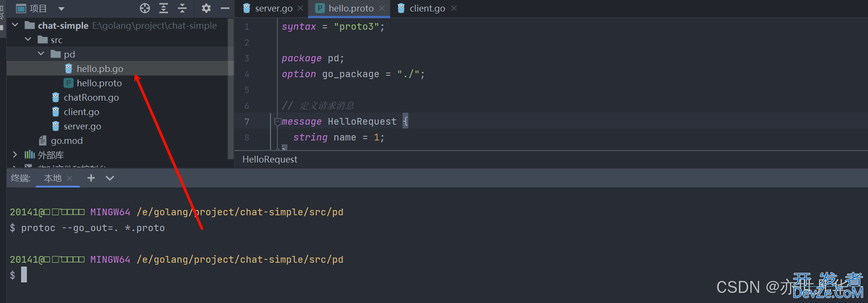Click the 项目 project view label

pos(38,9)
